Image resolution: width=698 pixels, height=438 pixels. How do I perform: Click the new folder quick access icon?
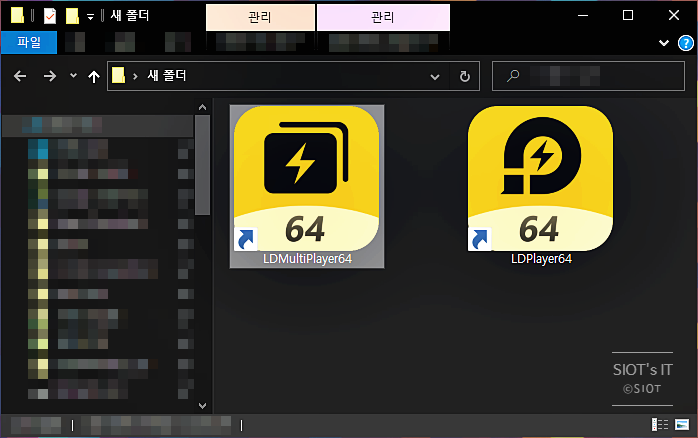72,16
